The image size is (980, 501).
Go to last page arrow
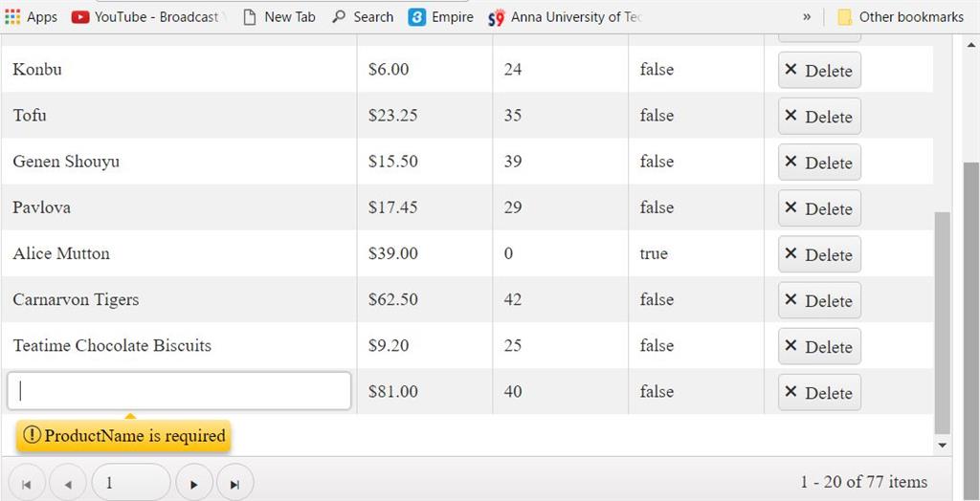pos(234,484)
